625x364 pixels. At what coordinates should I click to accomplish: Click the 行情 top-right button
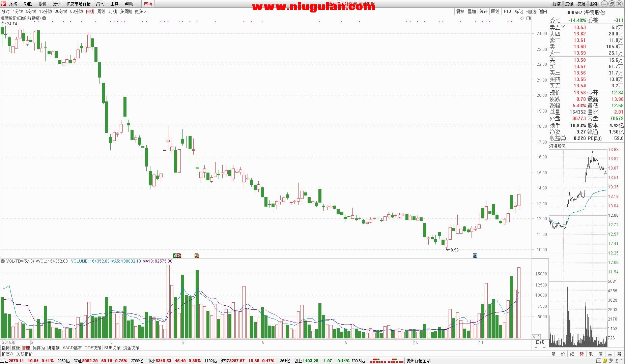[557, 4]
